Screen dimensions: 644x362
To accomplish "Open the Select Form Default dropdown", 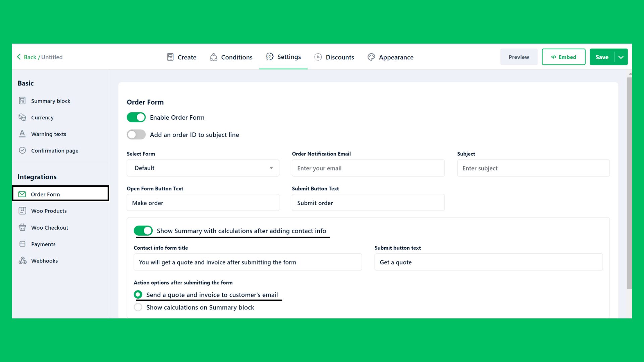I will 203,168.
